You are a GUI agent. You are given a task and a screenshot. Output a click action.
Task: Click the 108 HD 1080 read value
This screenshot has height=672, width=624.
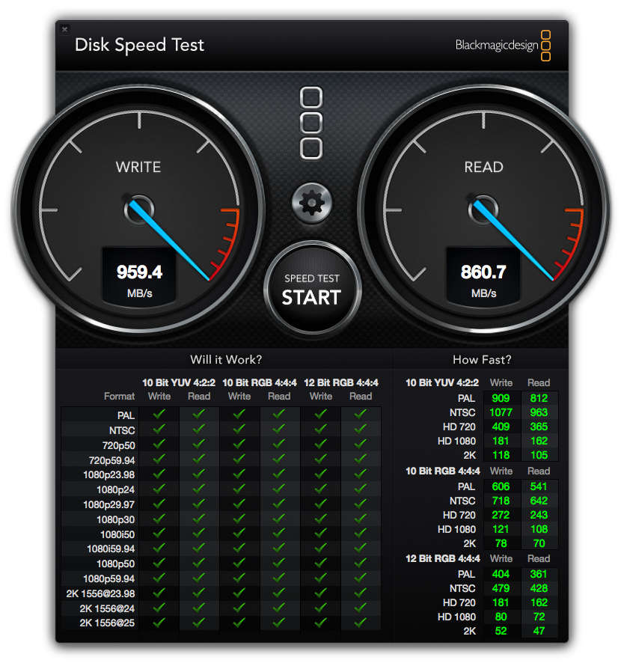(x=539, y=529)
